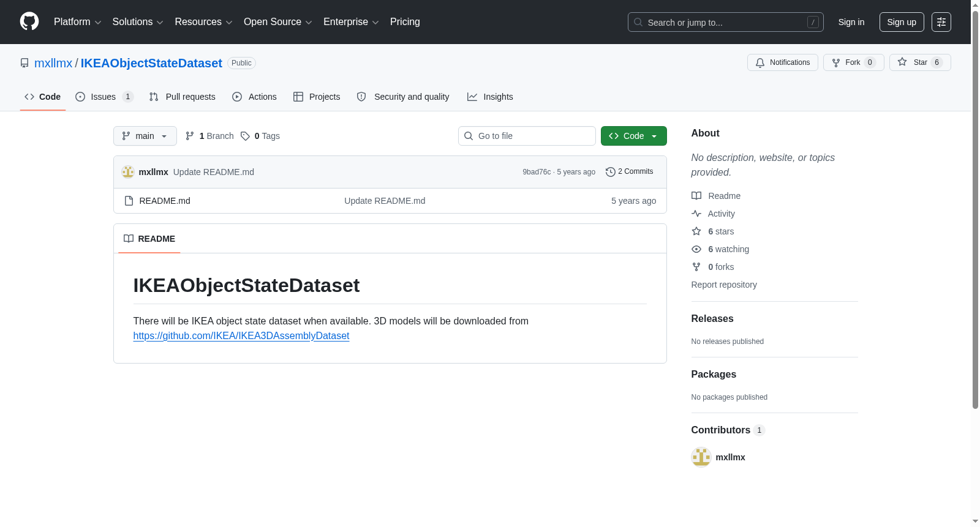Click the star icon to star repository

pyautogui.click(x=902, y=62)
